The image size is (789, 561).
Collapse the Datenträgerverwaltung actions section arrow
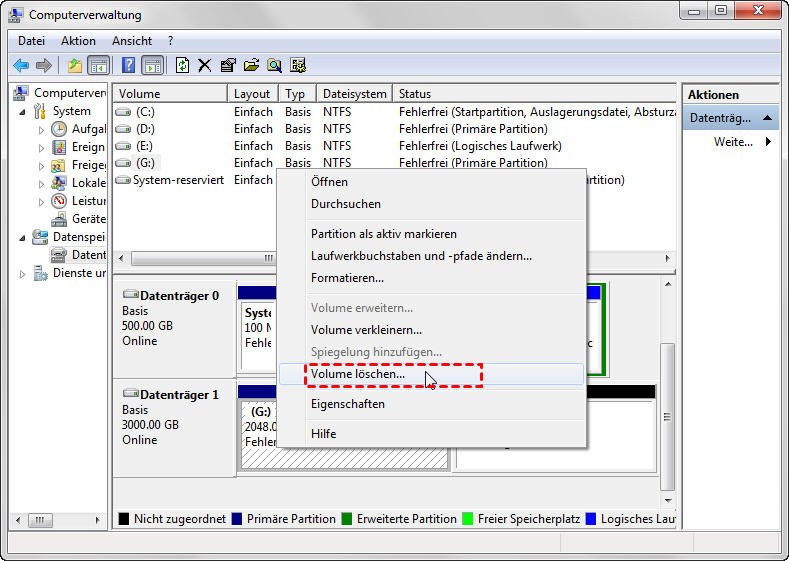coord(767,118)
